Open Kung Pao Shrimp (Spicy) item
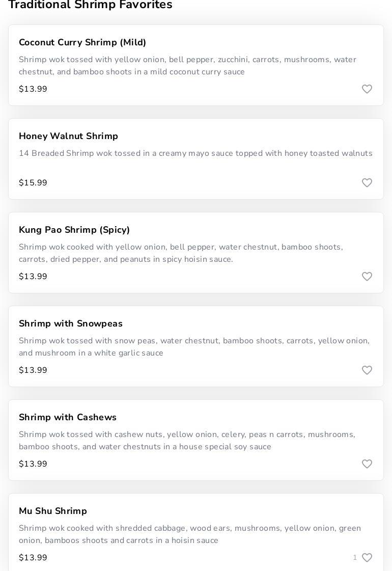This screenshot has height=571, width=392. [74, 230]
